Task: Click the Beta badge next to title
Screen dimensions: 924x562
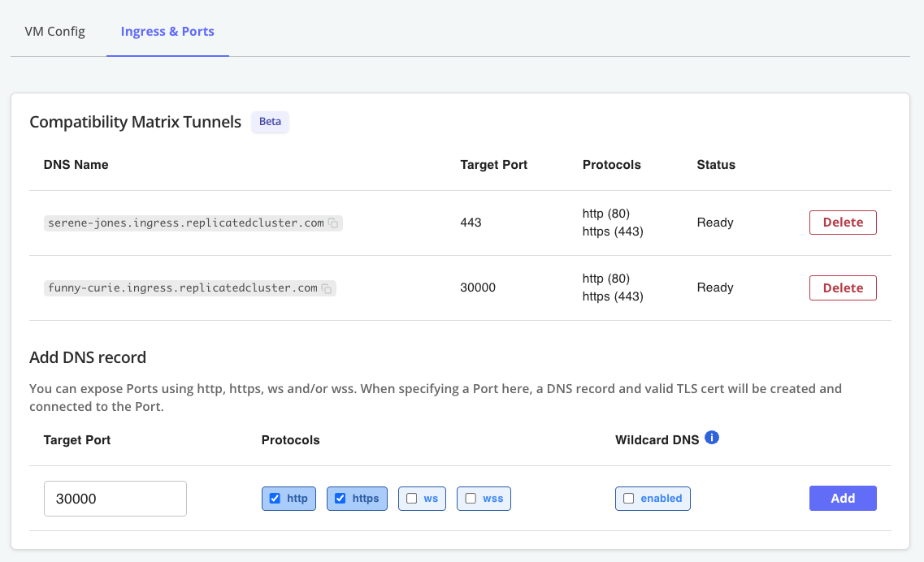Action: (270, 122)
